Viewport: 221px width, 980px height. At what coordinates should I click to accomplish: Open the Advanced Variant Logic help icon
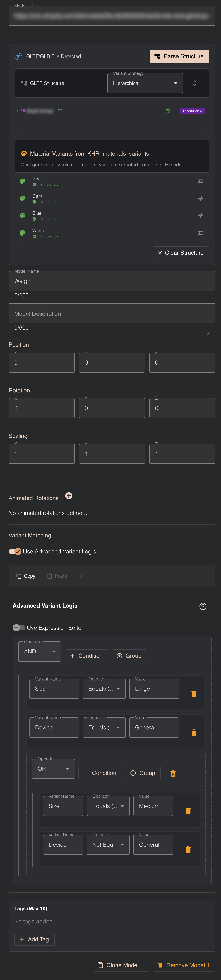(203, 606)
